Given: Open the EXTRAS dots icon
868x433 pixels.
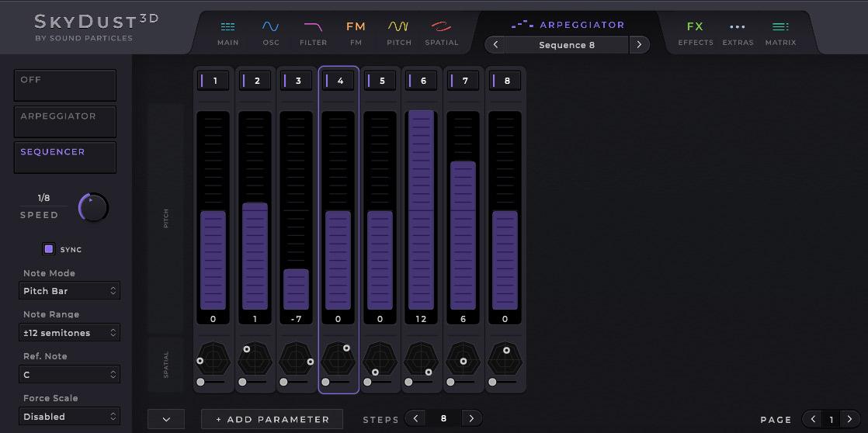Looking at the screenshot, I should [737, 33].
